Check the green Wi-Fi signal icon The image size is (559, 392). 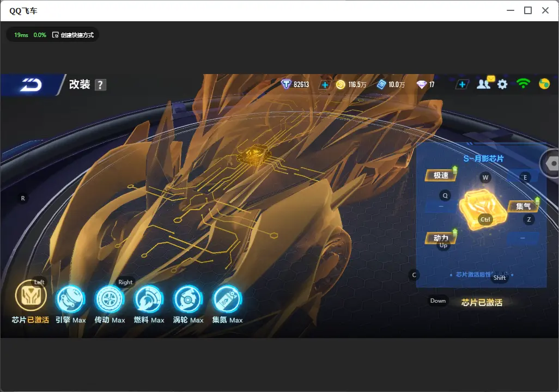(x=523, y=84)
